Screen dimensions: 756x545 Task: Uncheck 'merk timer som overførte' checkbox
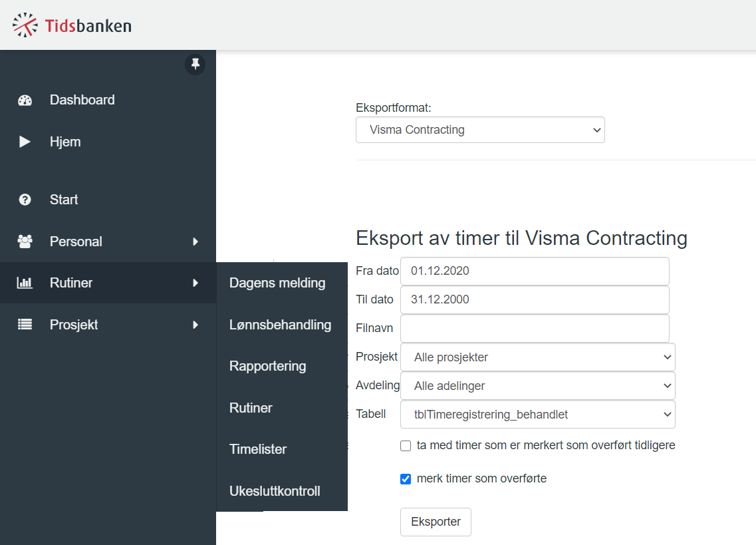[406, 479]
